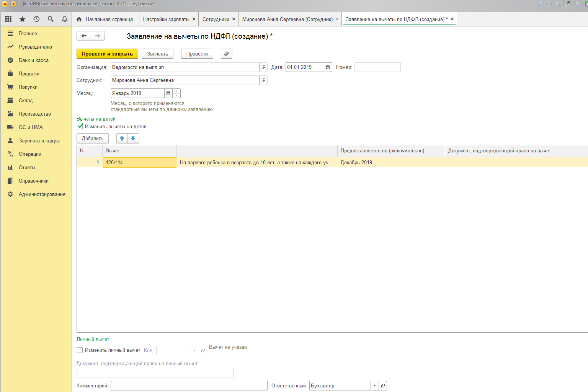Expand the Ответственный dropdown
This screenshot has width=588, height=392.
pos(374,386)
